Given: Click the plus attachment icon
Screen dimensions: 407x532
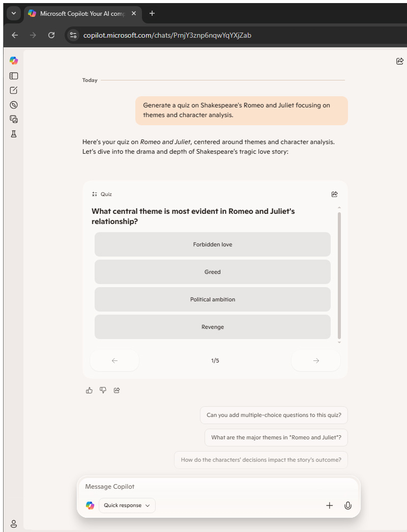Looking at the screenshot, I should tap(329, 506).
